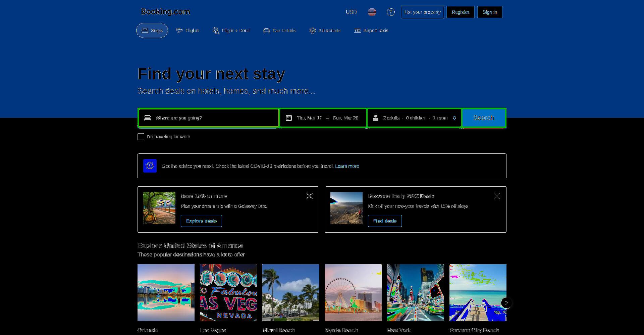Change language via the US flag icon

pyautogui.click(x=372, y=12)
